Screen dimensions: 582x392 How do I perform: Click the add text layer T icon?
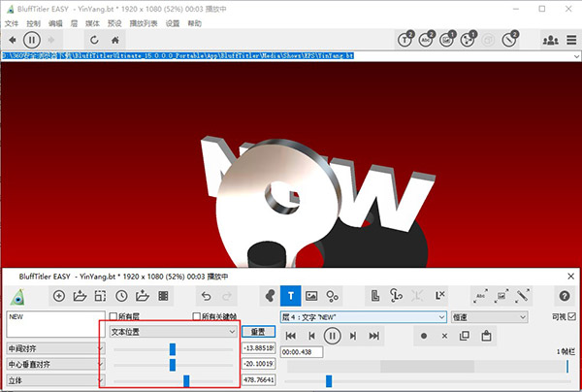click(291, 294)
